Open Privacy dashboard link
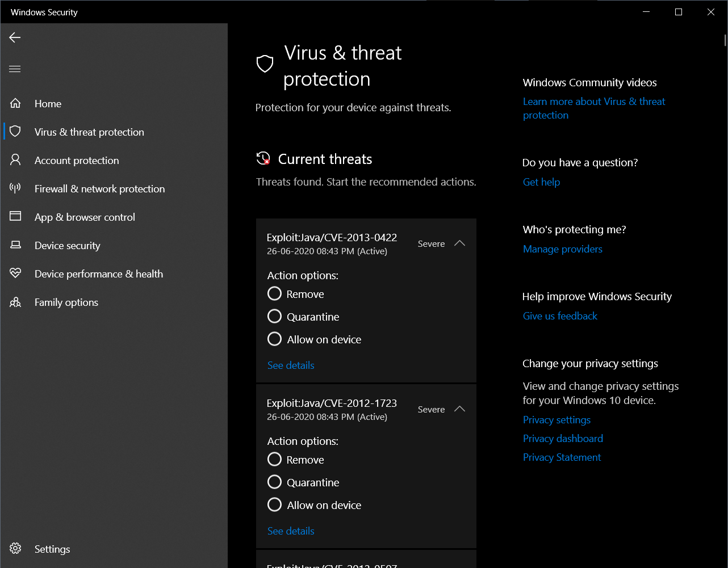Viewport: 728px width, 568px height. (x=563, y=438)
